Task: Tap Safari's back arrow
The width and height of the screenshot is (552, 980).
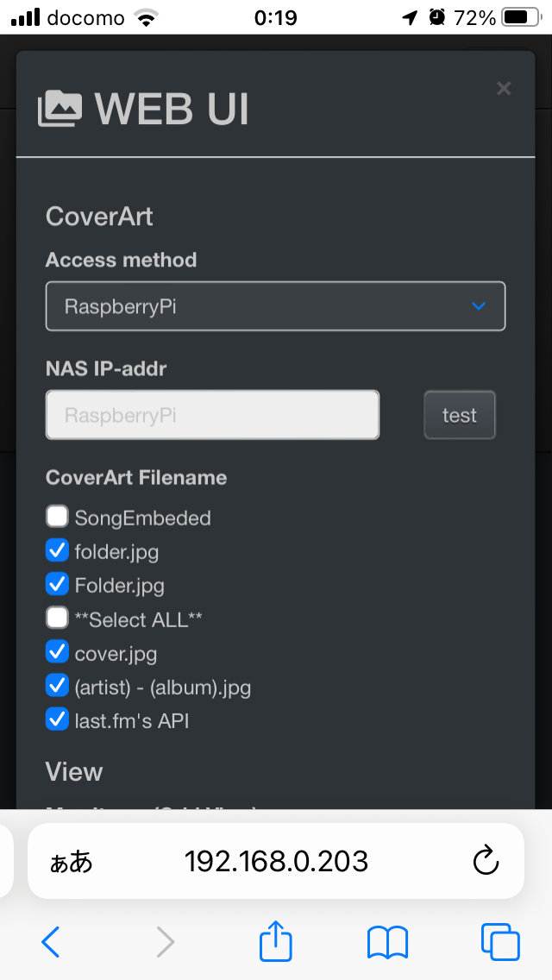Action: click(50, 941)
